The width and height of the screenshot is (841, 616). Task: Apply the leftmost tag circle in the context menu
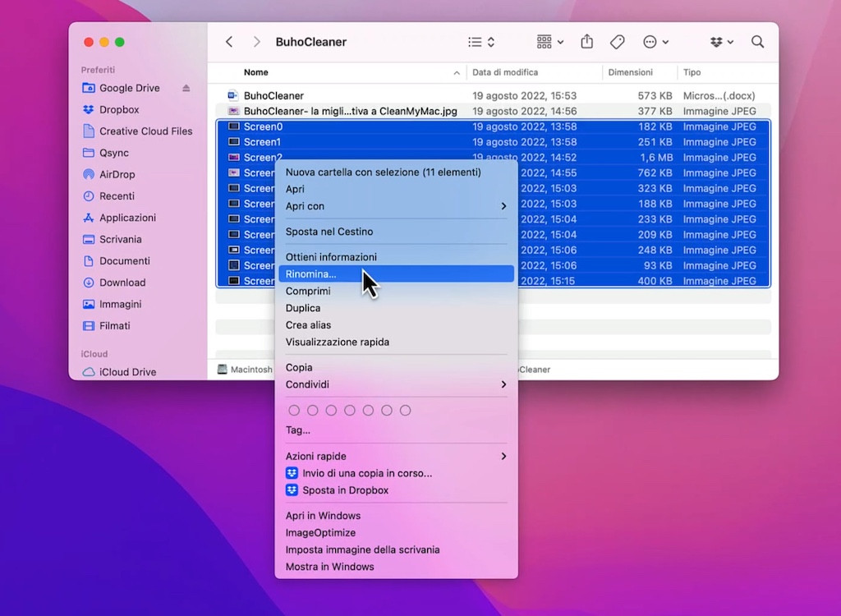coord(294,411)
